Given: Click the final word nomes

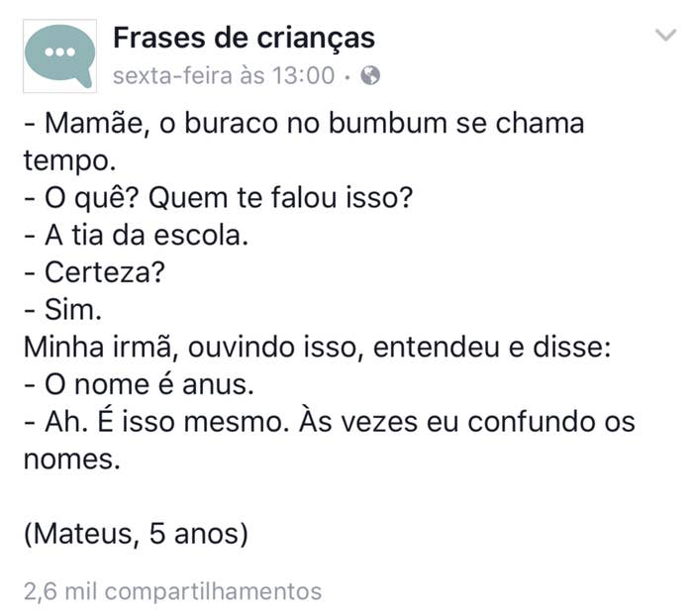Looking at the screenshot, I should 71,460.
